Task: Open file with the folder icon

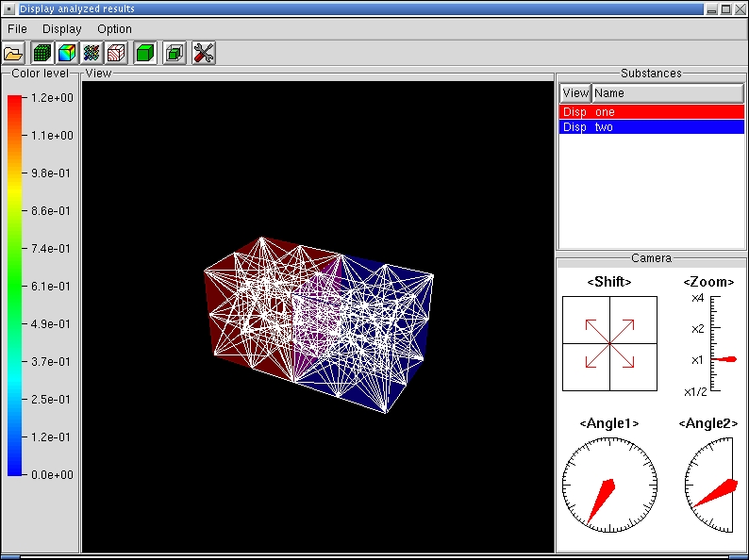Action: coord(13,53)
